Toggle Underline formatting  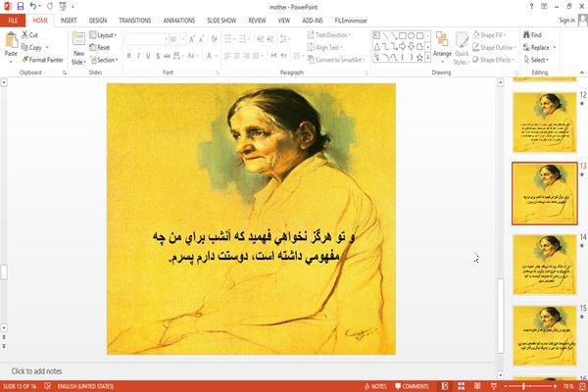point(148,56)
